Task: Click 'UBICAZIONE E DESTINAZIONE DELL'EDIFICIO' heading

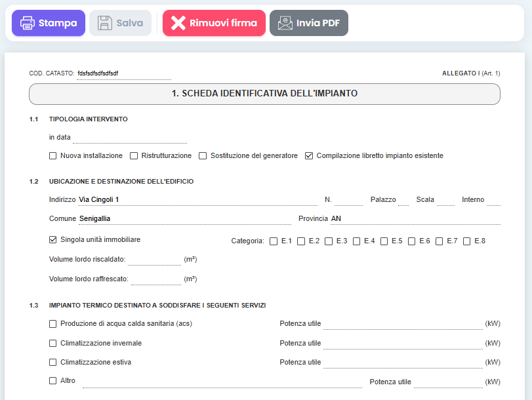Action: coord(121,182)
